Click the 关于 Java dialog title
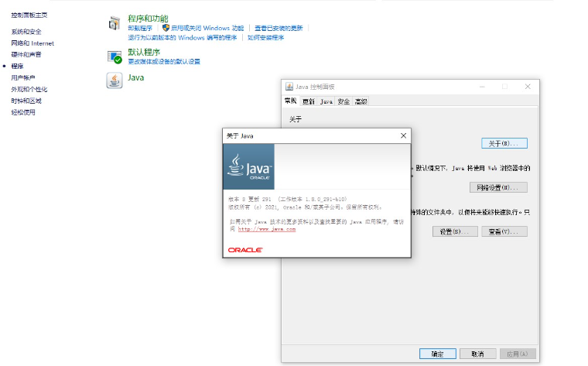 point(240,135)
